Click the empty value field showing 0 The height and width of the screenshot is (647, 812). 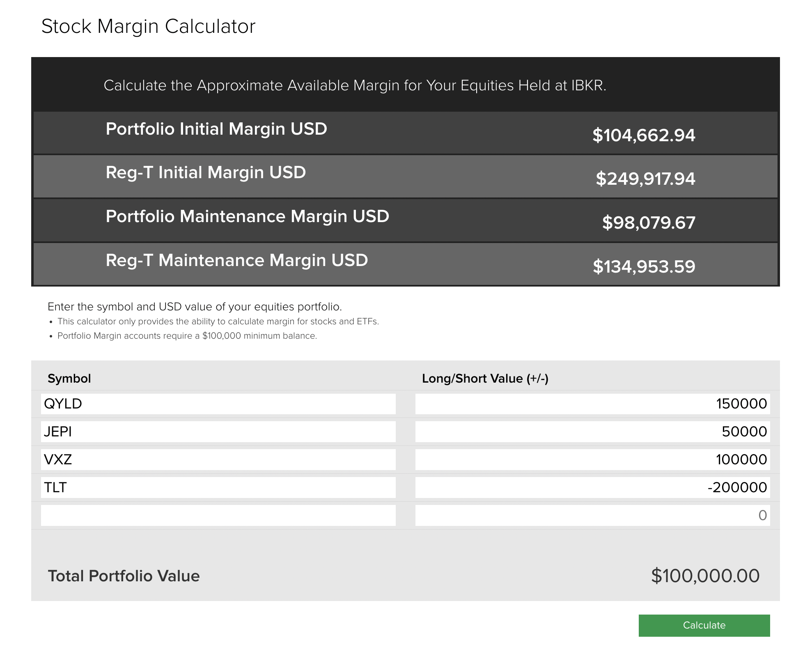pyautogui.click(x=592, y=516)
